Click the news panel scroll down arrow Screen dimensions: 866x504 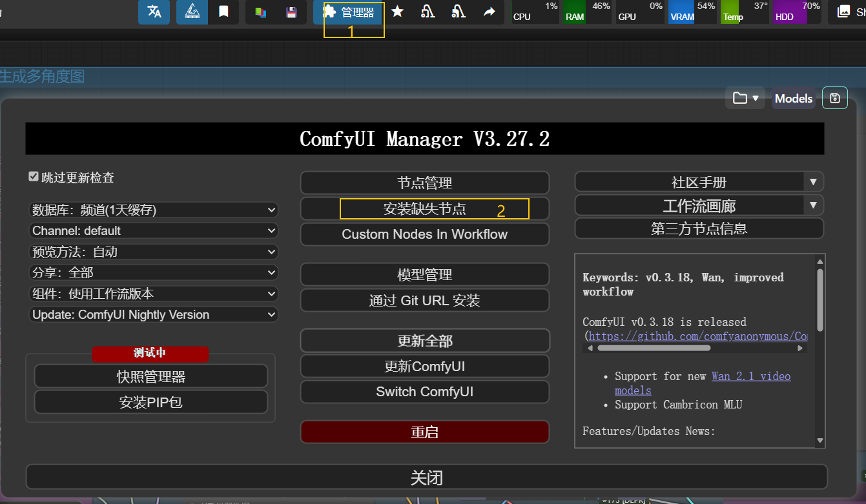coord(820,441)
